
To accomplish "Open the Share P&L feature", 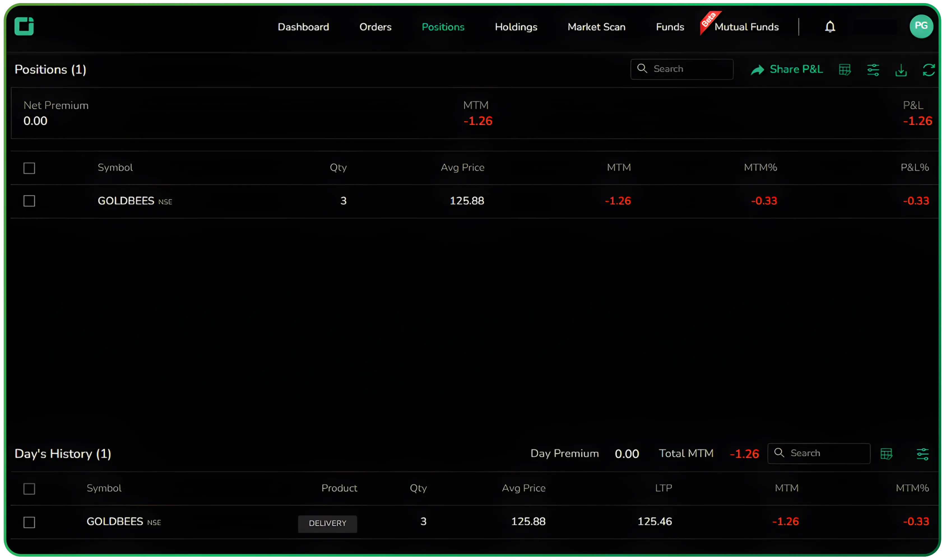I will pos(787,69).
